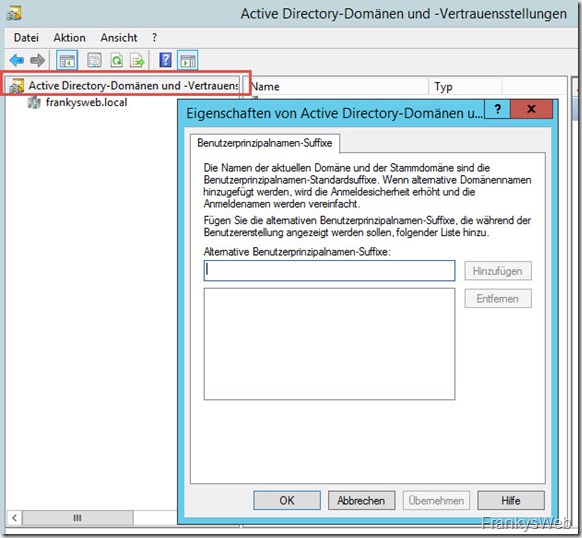Confirm the dialog with OK
This screenshot has width=582, height=538.
tap(287, 500)
